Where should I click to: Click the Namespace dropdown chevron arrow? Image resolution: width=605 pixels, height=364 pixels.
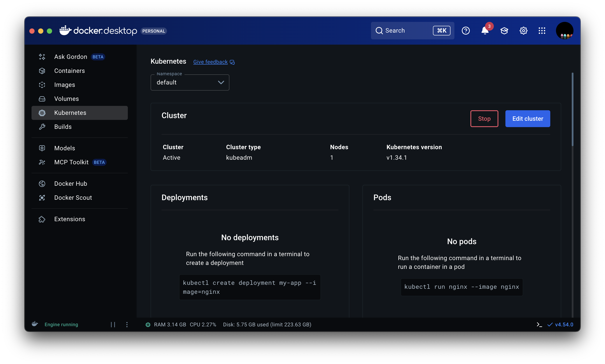pyautogui.click(x=221, y=82)
